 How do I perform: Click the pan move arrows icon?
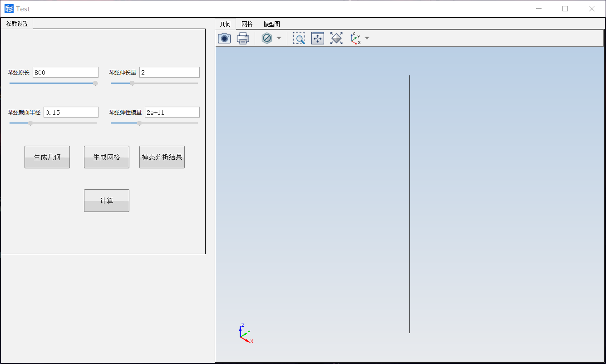[317, 39]
